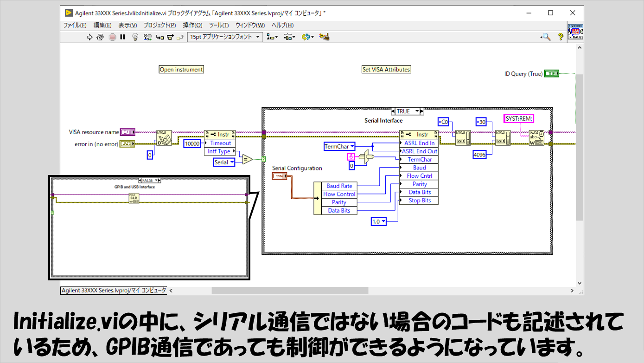Click the x30 numeric constant
644x363 pixels.
pyautogui.click(x=481, y=122)
